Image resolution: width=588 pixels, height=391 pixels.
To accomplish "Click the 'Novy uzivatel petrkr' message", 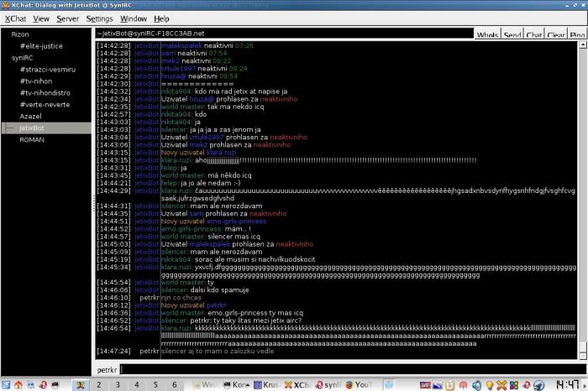I will pos(194,305).
